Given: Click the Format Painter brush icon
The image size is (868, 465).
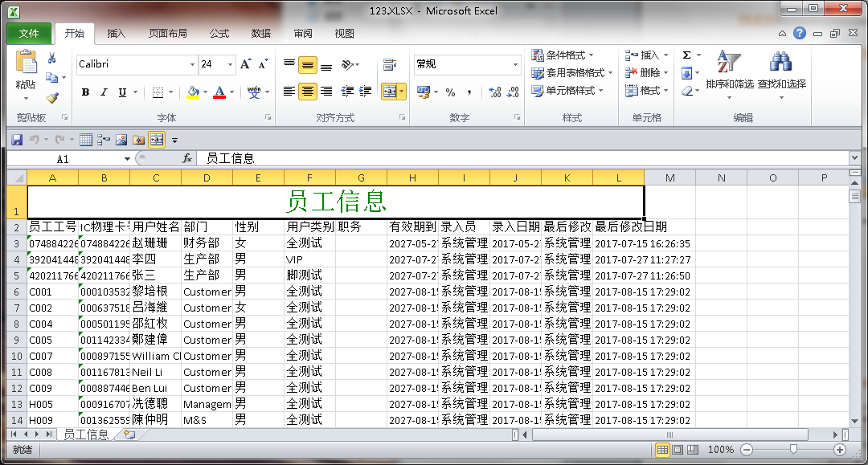Looking at the screenshot, I should coord(52,97).
